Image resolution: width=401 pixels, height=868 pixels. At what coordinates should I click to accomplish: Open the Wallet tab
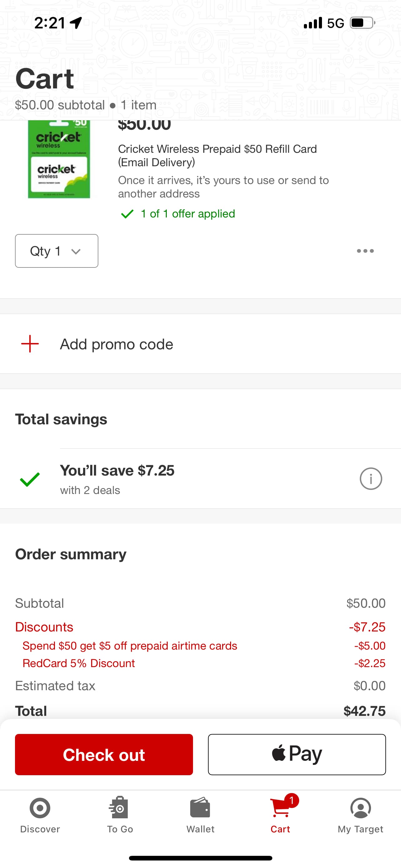(x=200, y=813)
